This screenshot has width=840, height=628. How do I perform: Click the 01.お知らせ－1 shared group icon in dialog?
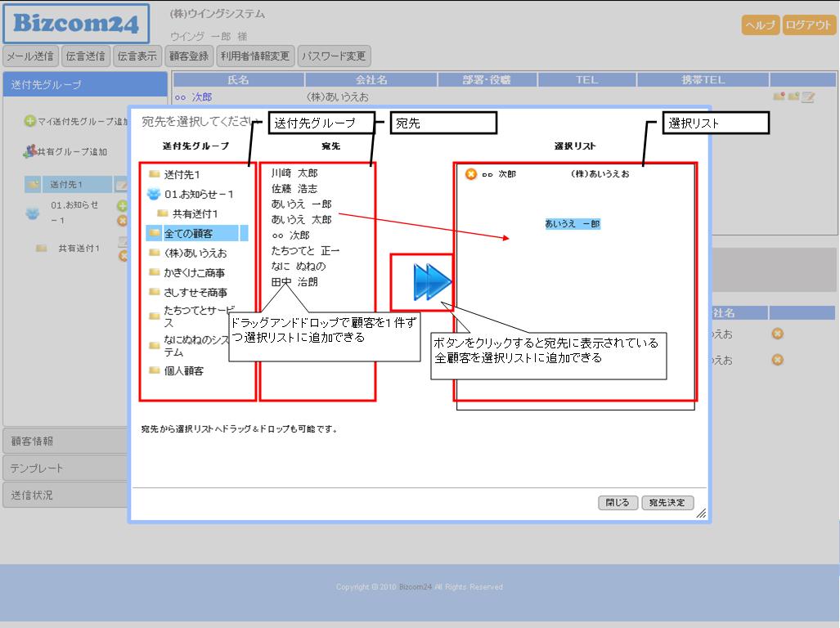(x=154, y=195)
